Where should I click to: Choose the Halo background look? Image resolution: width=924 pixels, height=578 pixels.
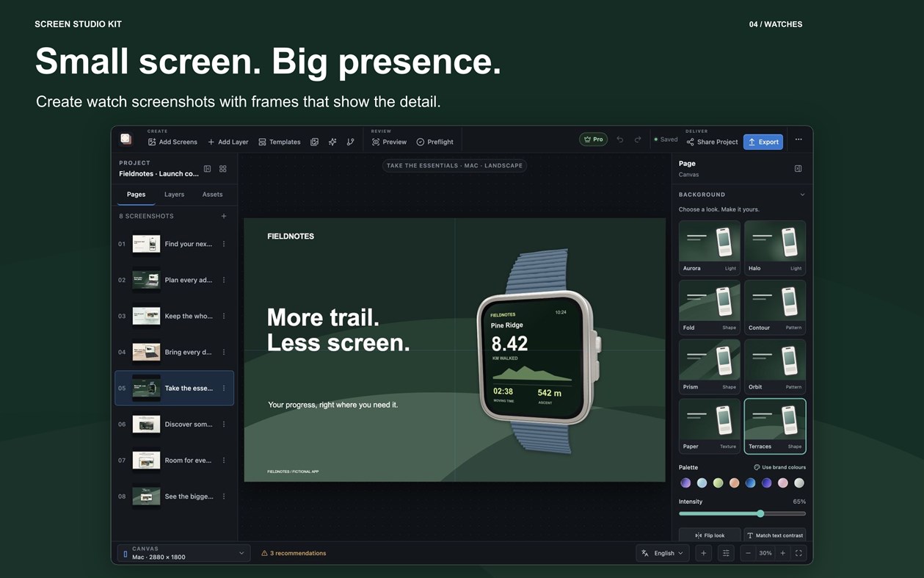(x=775, y=248)
